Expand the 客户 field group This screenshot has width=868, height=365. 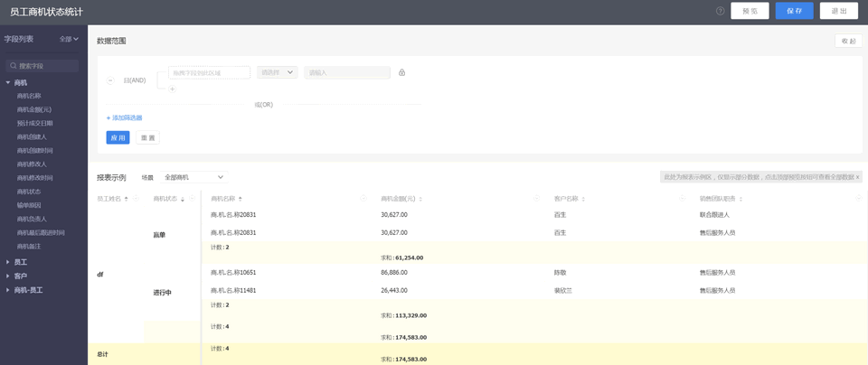8,276
